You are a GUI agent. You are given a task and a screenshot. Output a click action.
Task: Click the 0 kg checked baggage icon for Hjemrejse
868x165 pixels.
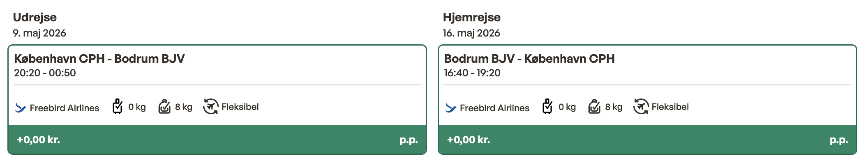547,106
